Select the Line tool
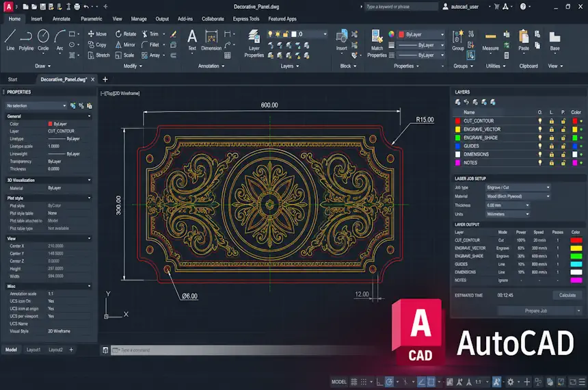588x390 pixels. (10, 40)
